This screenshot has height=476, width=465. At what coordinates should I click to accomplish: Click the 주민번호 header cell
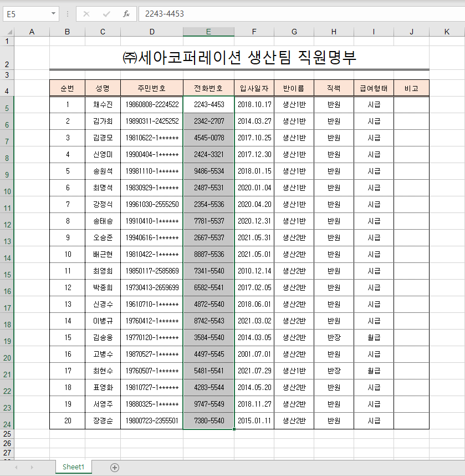tap(152, 88)
